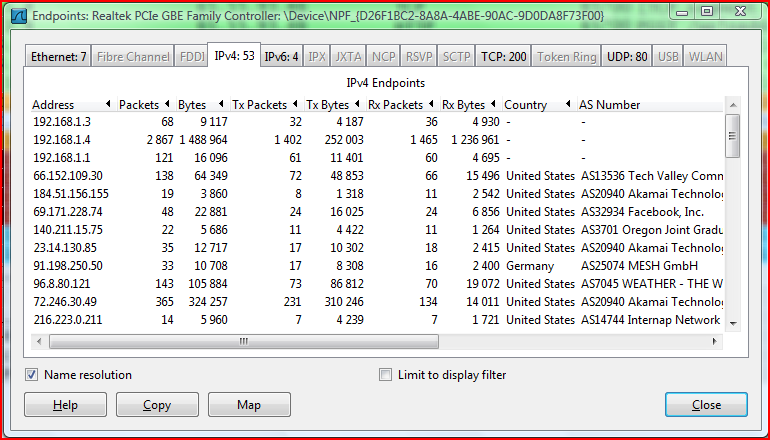The image size is (770, 440).
Task: Maximize the Endpoints window
Action: 706,11
